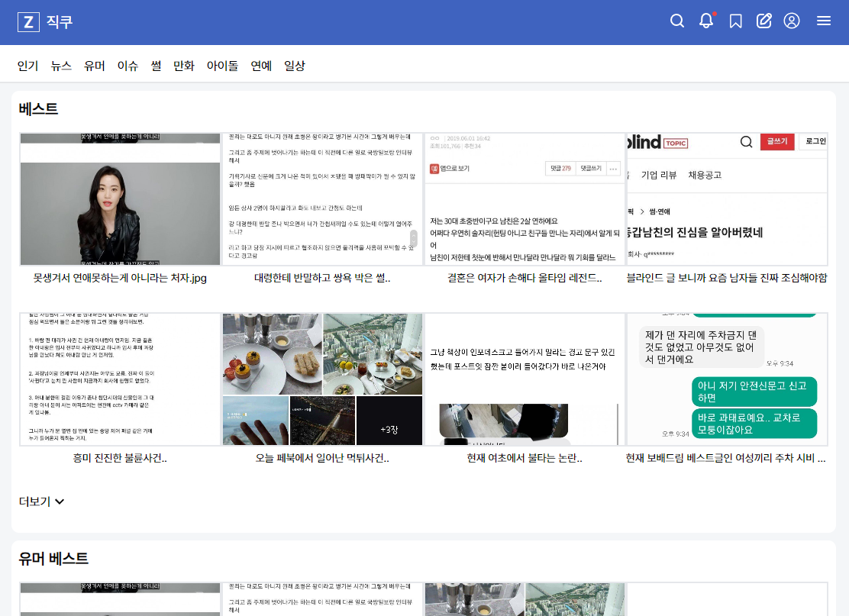This screenshot has width=849, height=616.
Task: Open blind TOPIC screenshot thumbnail
Action: 727,199
